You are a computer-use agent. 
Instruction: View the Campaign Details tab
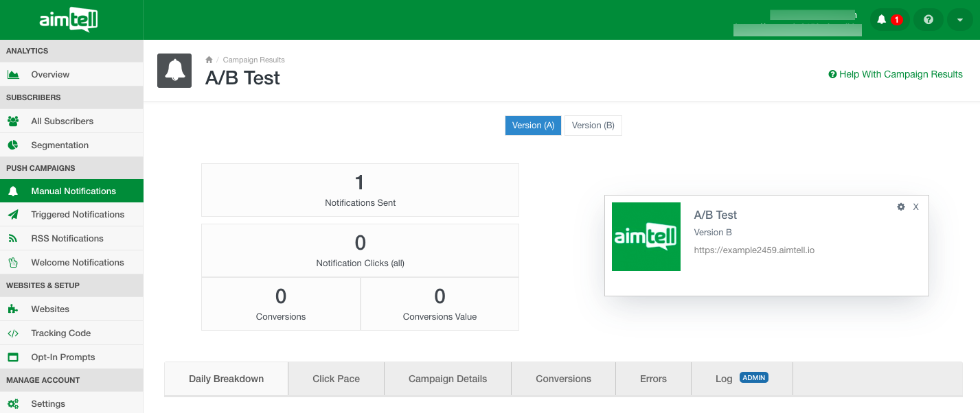pyautogui.click(x=447, y=379)
